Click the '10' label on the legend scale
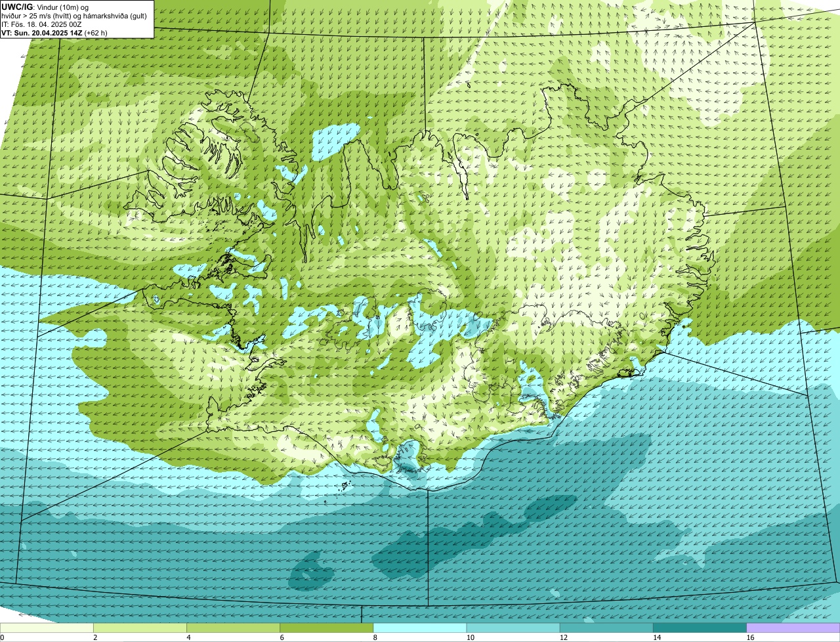Viewport: 840px width, 642px height. tap(470, 637)
